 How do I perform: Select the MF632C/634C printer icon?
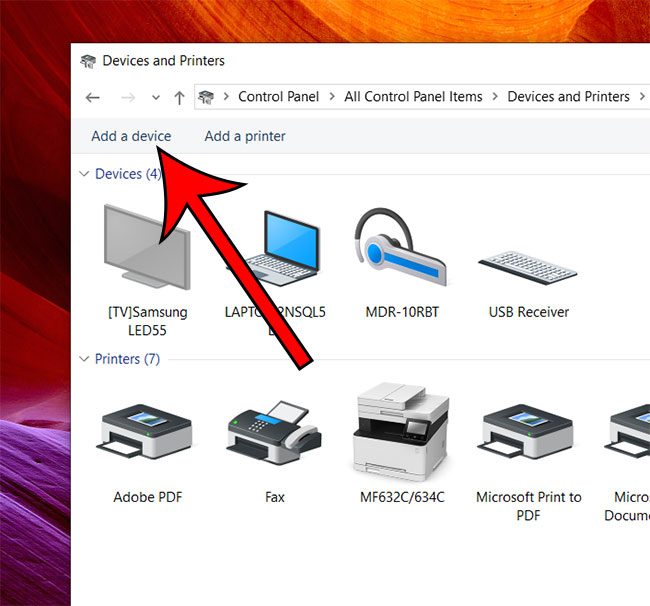click(400, 432)
